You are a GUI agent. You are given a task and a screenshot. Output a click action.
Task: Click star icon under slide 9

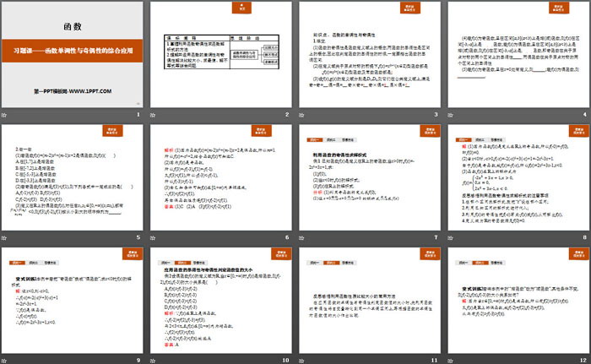pos(3,361)
